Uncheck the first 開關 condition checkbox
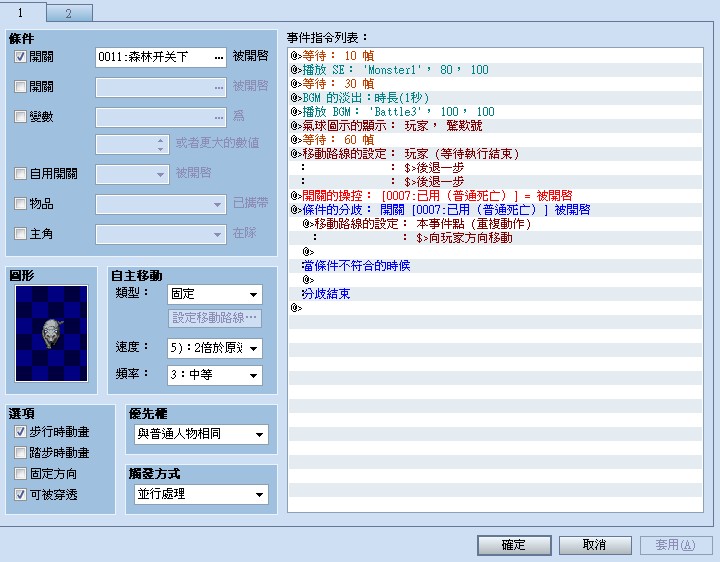 (20, 57)
